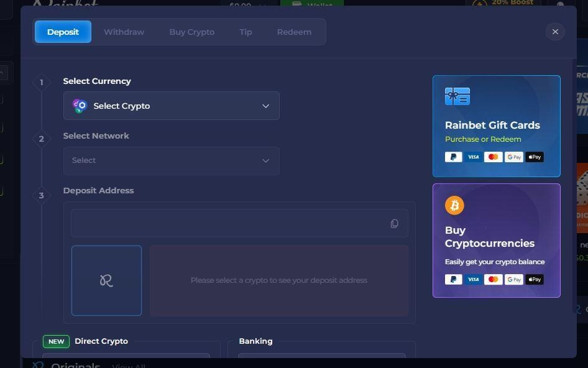Click Mastercard icon on Gift Cards card
Screen dimensions: 588x368
click(x=494, y=157)
